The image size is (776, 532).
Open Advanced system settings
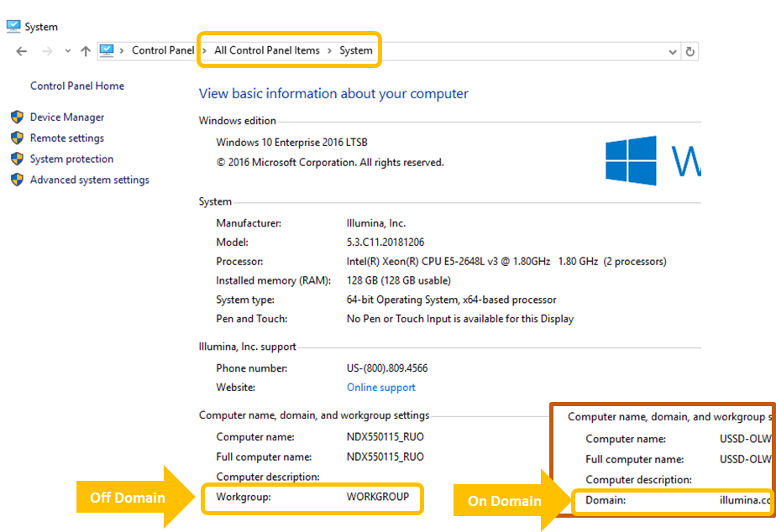click(89, 180)
